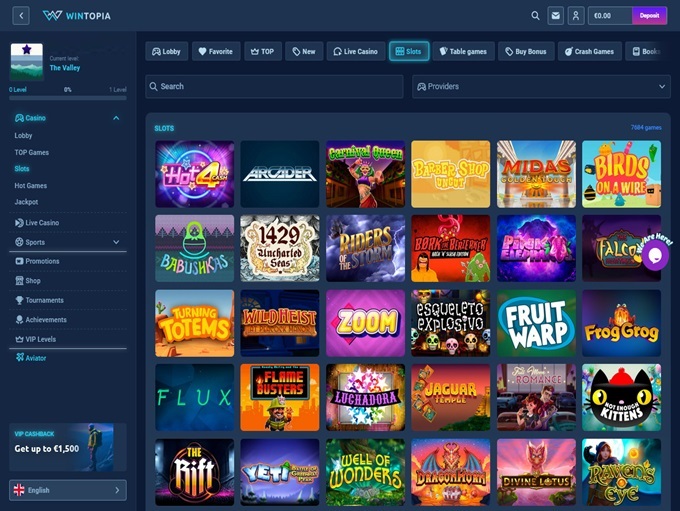Collapse the Casino sidebar section

click(116, 118)
